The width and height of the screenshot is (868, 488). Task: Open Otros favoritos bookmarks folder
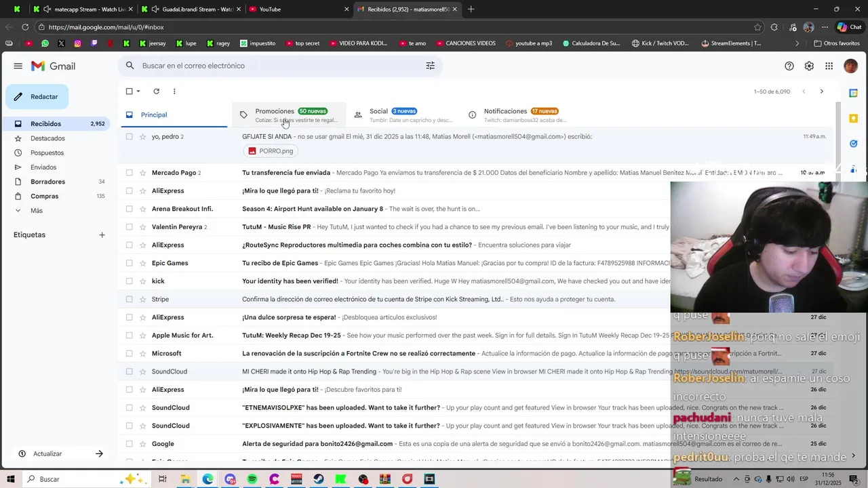837,43
